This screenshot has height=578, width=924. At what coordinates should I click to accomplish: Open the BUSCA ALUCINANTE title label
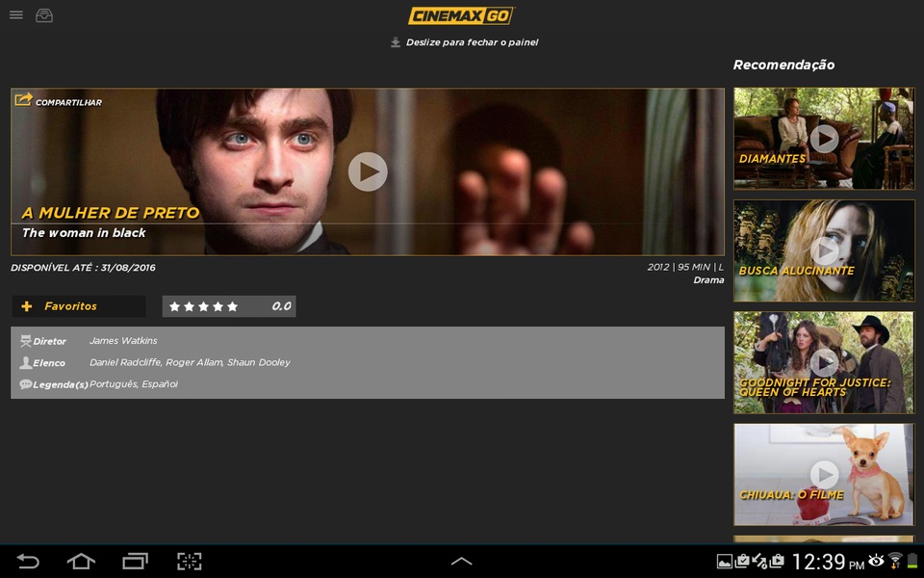coord(796,271)
